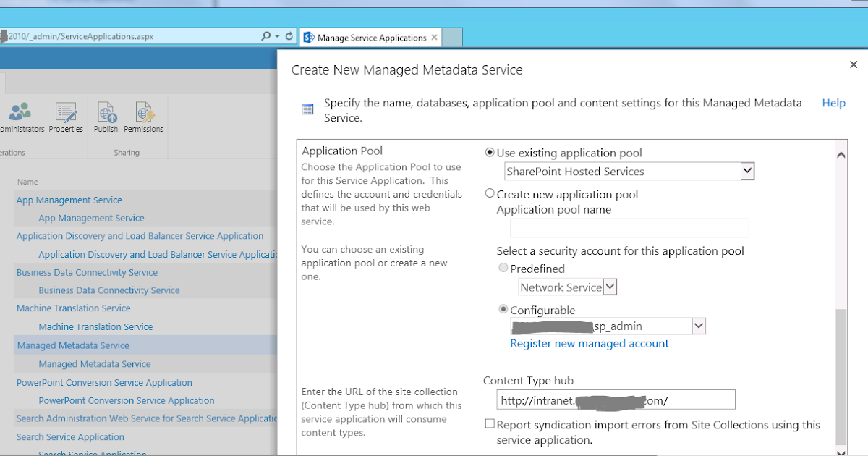Enable Report syndication import errors checkbox

[x=490, y=423]
